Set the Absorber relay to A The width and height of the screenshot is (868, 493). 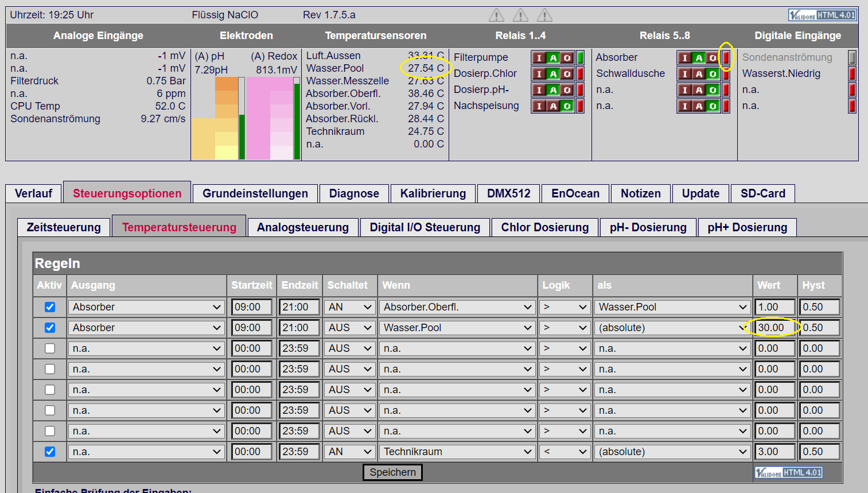click(x=699, y=57)
